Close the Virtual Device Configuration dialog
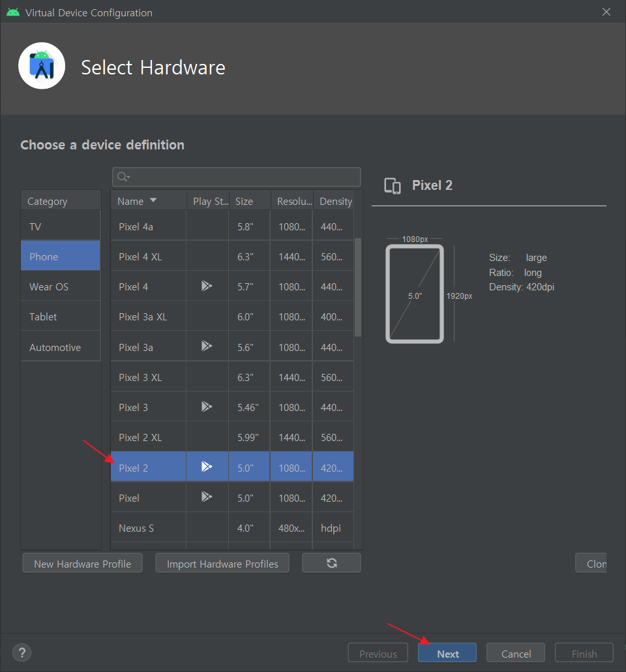 [x=606, y=12]
